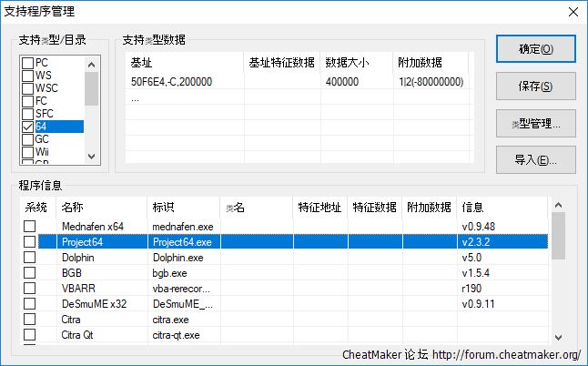The image size is (588, 366).
Task: Enable the WSC type checkbox
Action: [x=28, y=88]
